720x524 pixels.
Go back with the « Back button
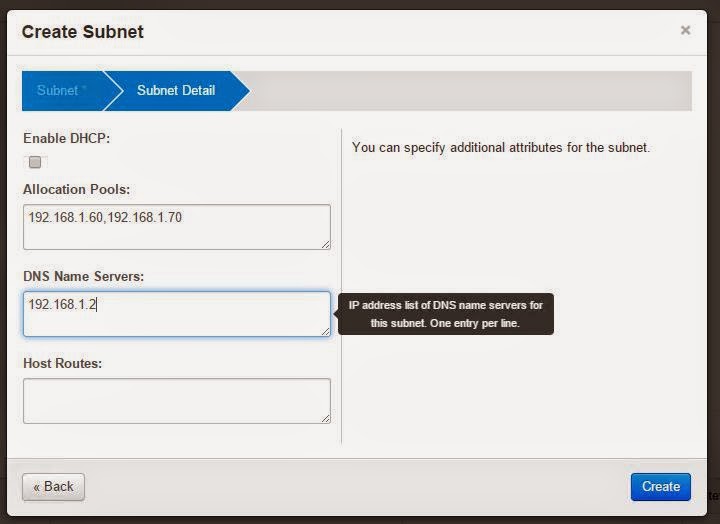[53, 487]
